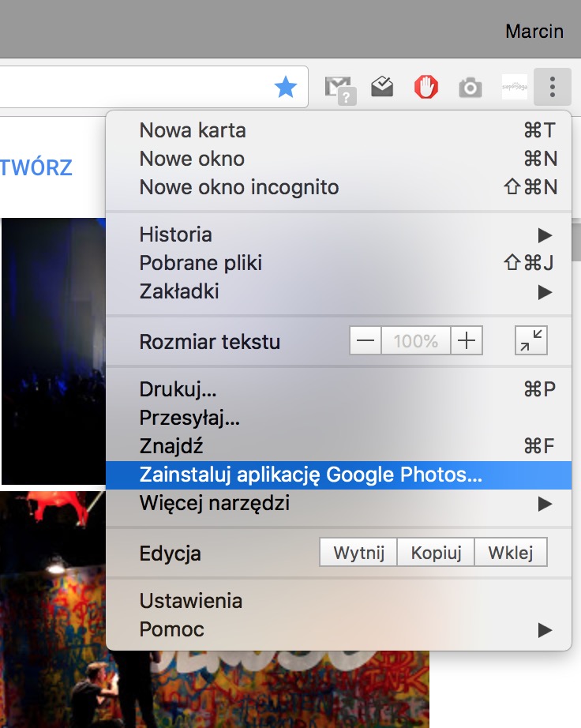The height and width of the screenshot is (728, 581).
Task: Open the graffiti wall photo thumbnail
Action: (215, 689)
